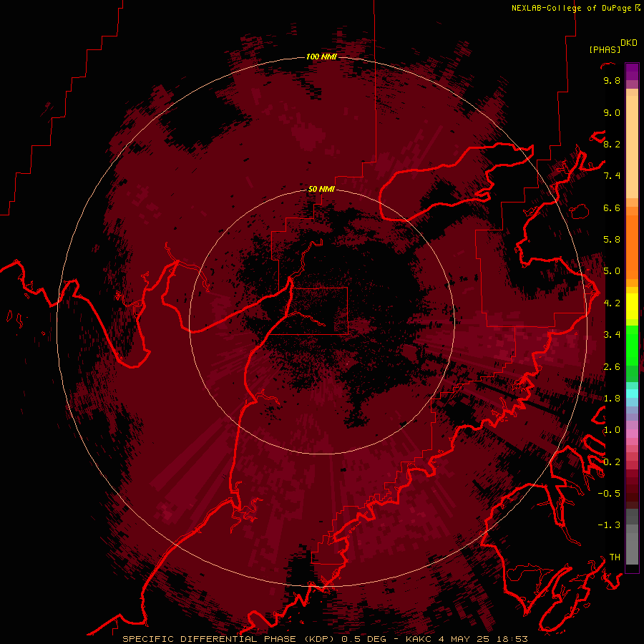Select the 5.8 scale value
Viewport: 644px width, 644px height.
coord(612,240)
